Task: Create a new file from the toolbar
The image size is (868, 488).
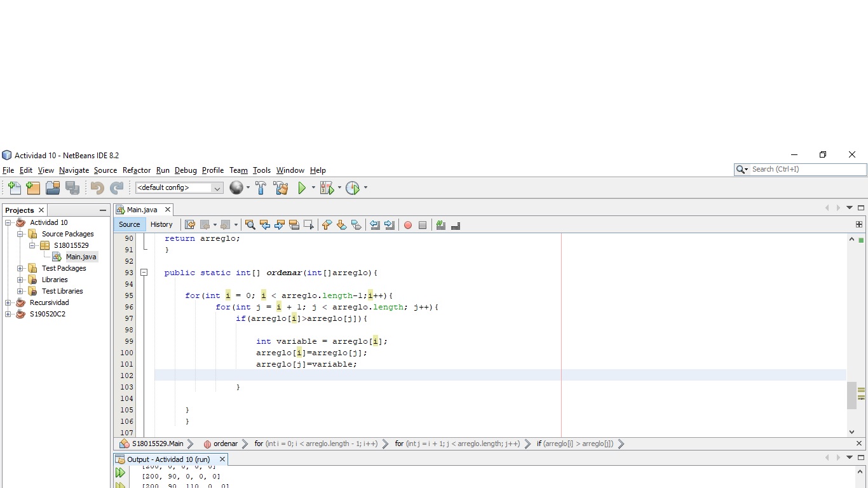Action: [x=14, y=188]
